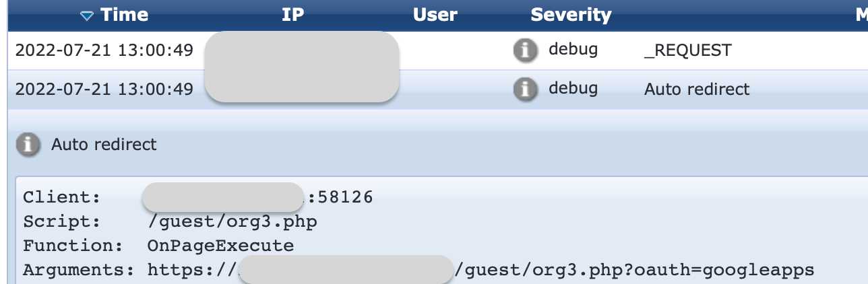Click the redacted IP cell in first row

pos(301,50)
